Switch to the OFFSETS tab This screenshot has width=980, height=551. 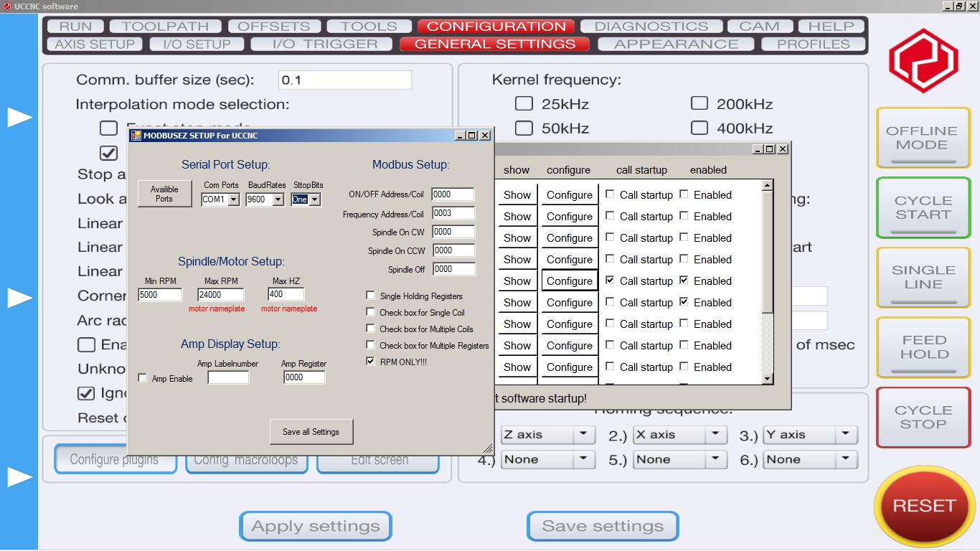coord(273,27)
